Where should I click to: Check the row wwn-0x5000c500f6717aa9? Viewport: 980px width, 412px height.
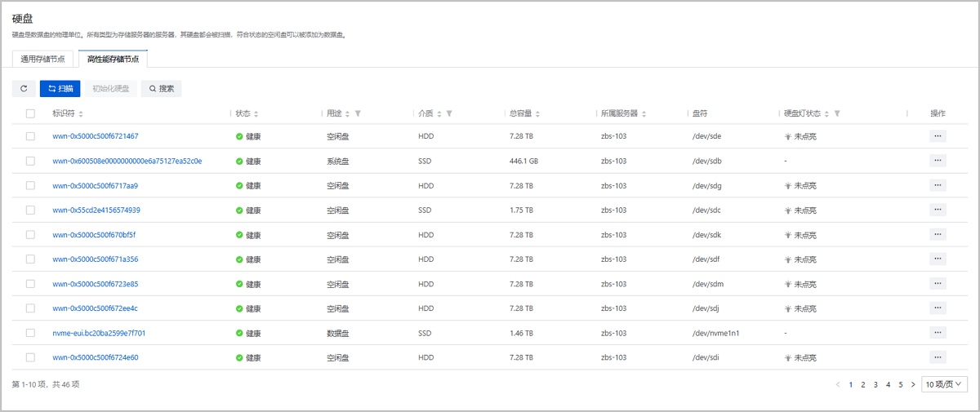click(x=30, y=185)
